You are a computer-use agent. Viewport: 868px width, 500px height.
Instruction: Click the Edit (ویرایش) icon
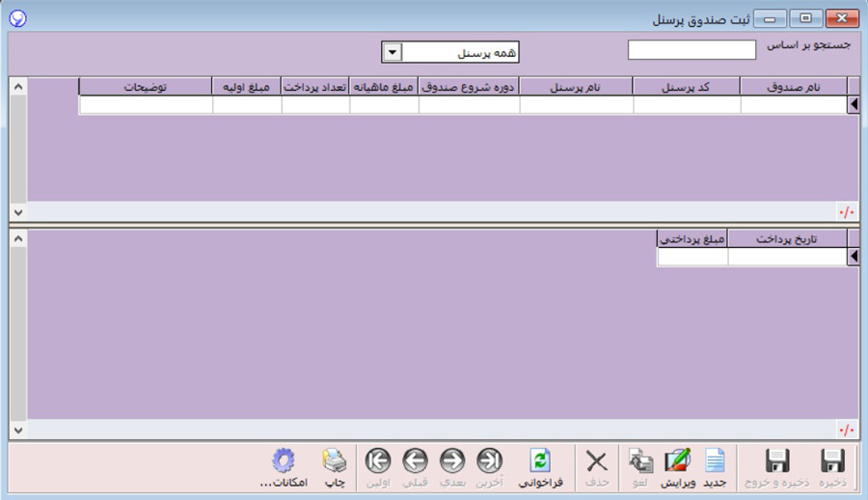[678, 462]
